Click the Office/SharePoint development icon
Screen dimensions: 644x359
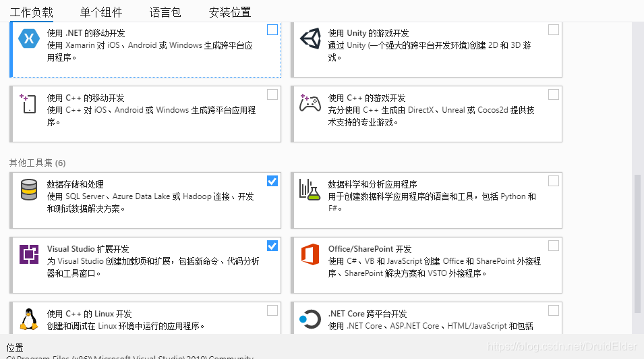(310, 254)
